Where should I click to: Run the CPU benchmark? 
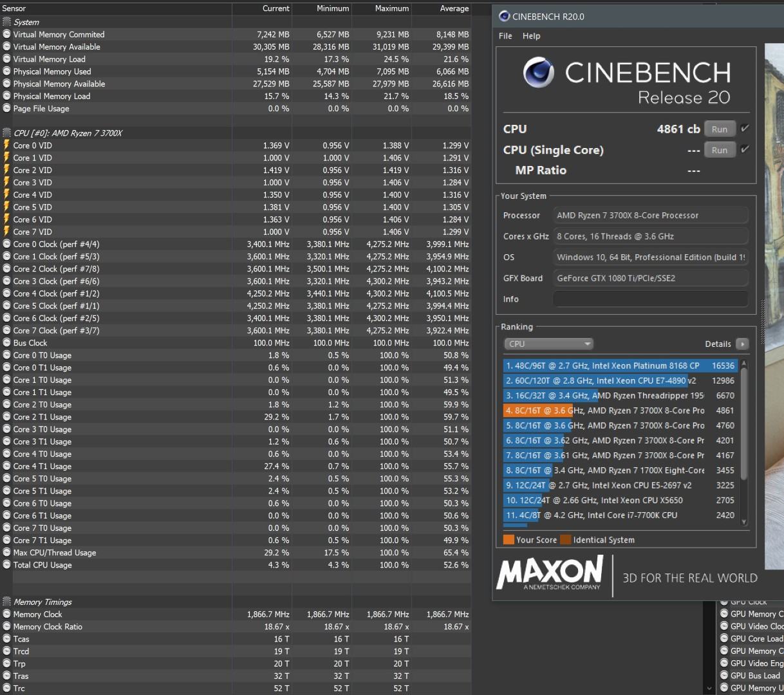[720, 129]
